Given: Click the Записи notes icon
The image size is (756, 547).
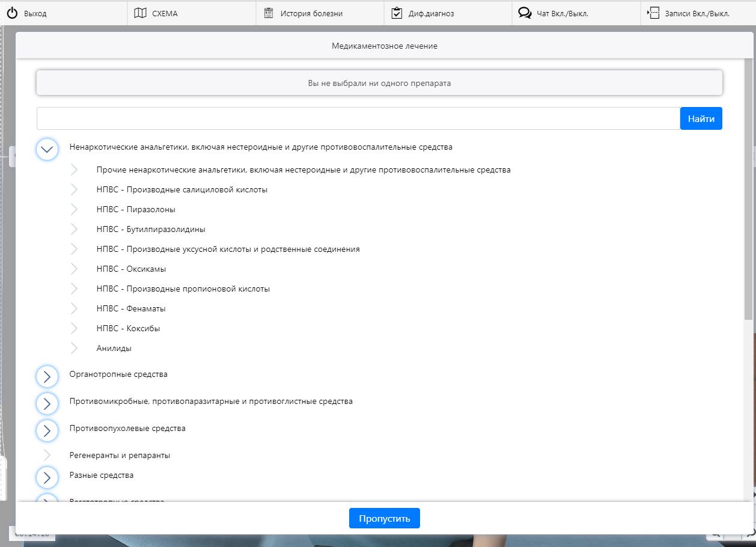Looking at the screenshot, I should click(x=653, y=13).
